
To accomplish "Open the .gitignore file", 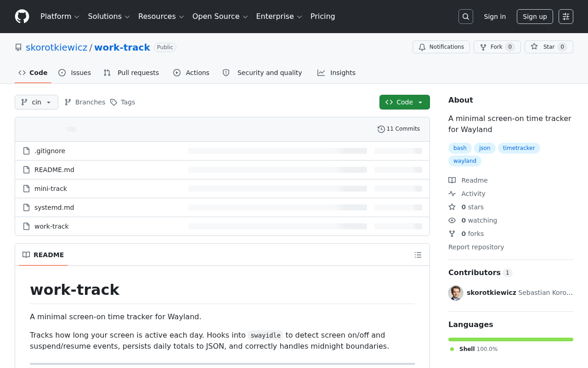I will (50, 151).
